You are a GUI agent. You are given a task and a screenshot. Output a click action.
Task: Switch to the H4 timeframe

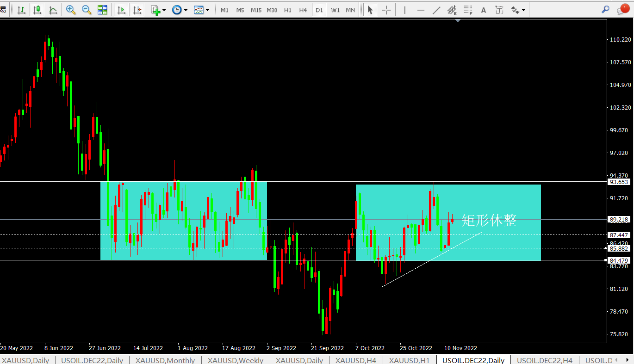(x=303, y=10)
